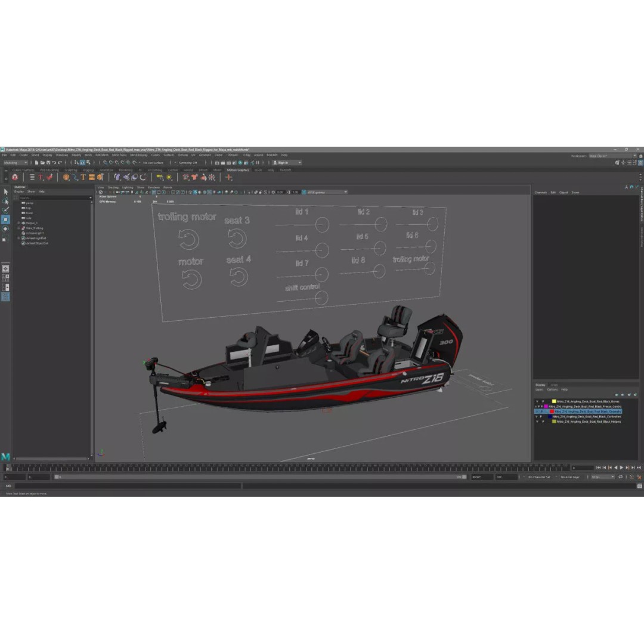Screen dimensions: 644x644
Task: Switch to the Motion Graphics shelf tab
Action: [238, 170]
